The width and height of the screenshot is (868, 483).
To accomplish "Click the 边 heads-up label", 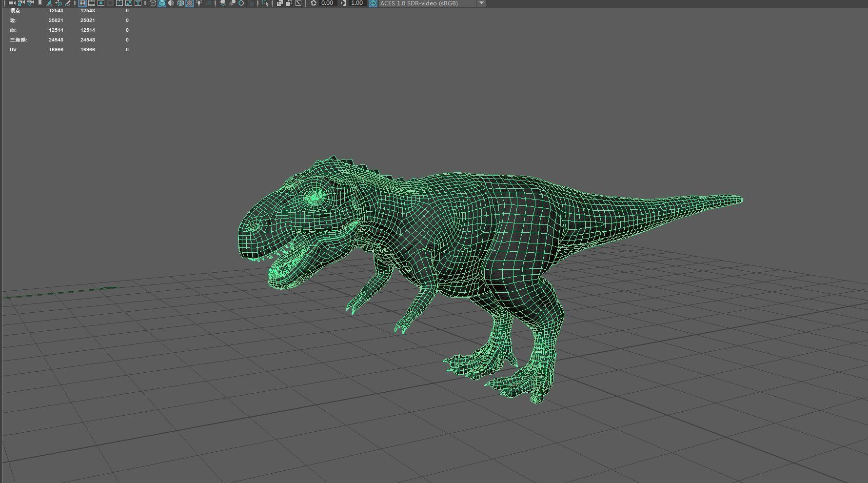I will point(13,20).
